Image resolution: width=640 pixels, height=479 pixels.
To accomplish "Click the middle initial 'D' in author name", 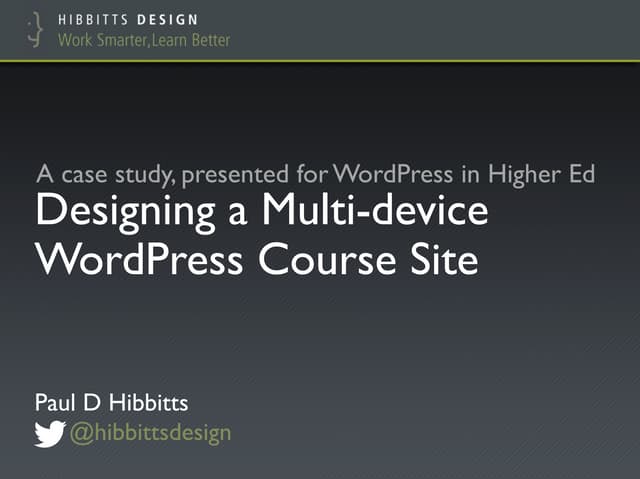I will coord(97,403).
